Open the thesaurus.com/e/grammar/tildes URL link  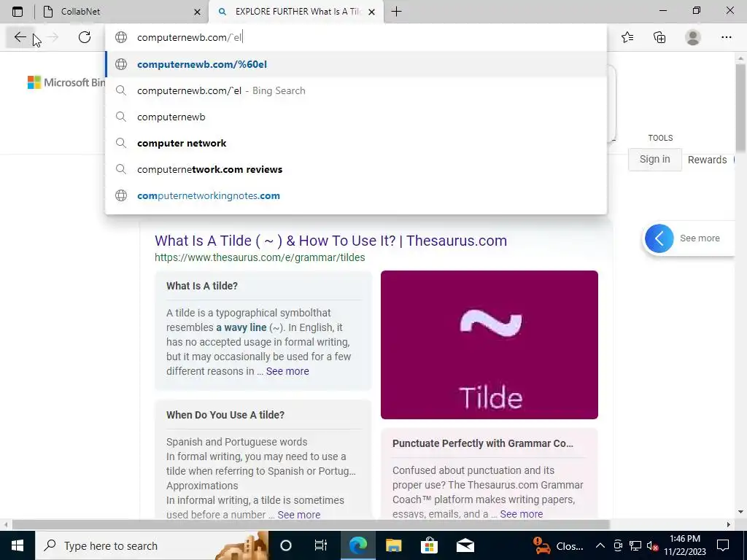(260, 257)
